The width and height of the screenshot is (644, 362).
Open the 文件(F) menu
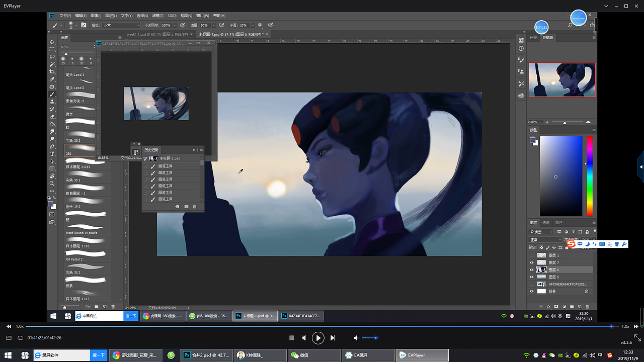pos(65,16)
